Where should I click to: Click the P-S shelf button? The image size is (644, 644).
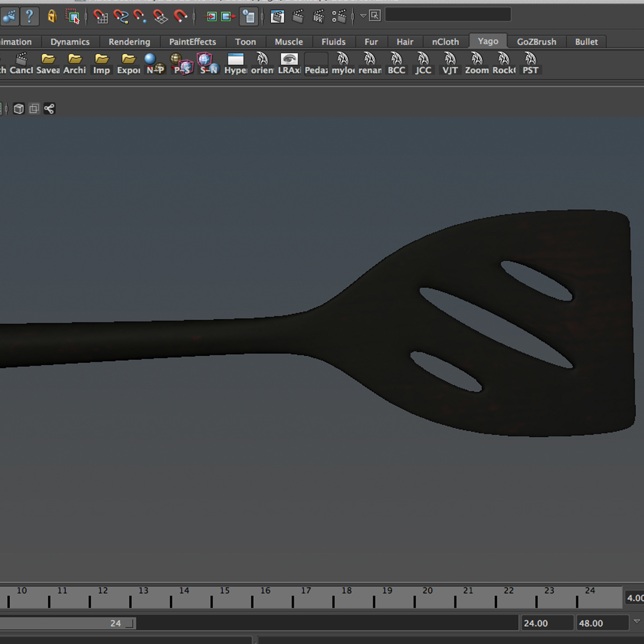pos(182,64)
